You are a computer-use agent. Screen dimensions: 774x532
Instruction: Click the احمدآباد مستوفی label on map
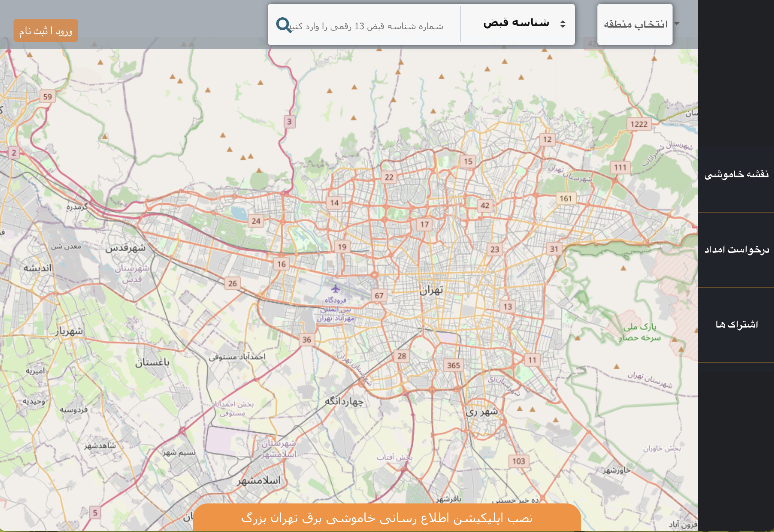pyautogui.click(x=237, y=357)
